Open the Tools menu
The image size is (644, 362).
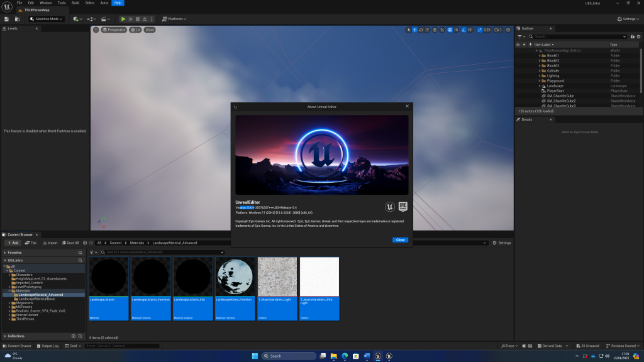click(x=62, y=3)
